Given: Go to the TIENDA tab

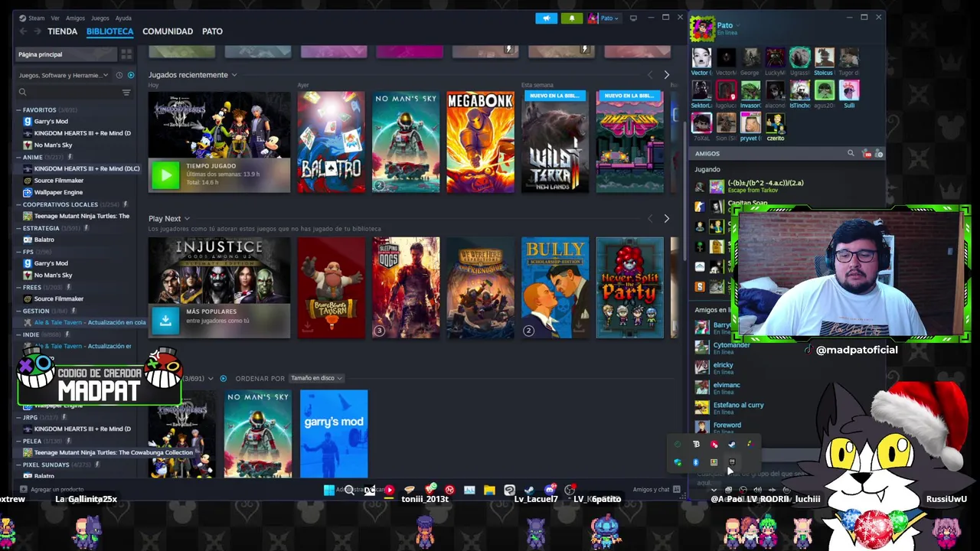Looking at the screenshot, I should 62,31.
